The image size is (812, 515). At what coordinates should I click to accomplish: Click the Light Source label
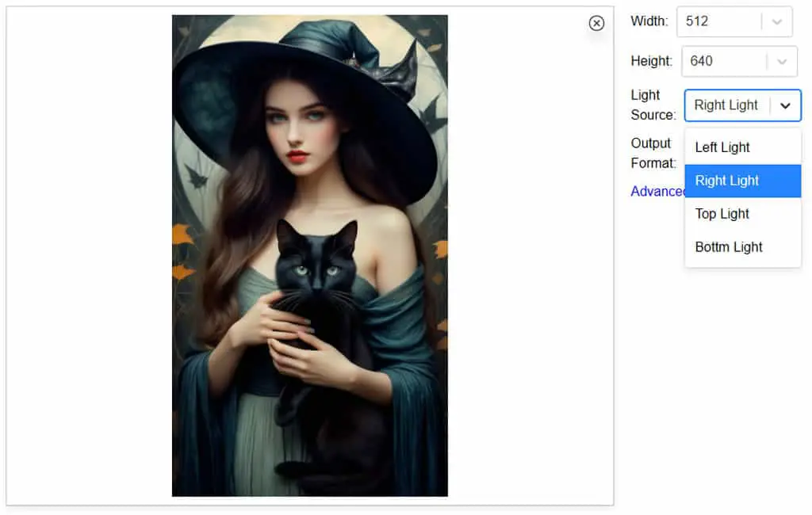653,105
